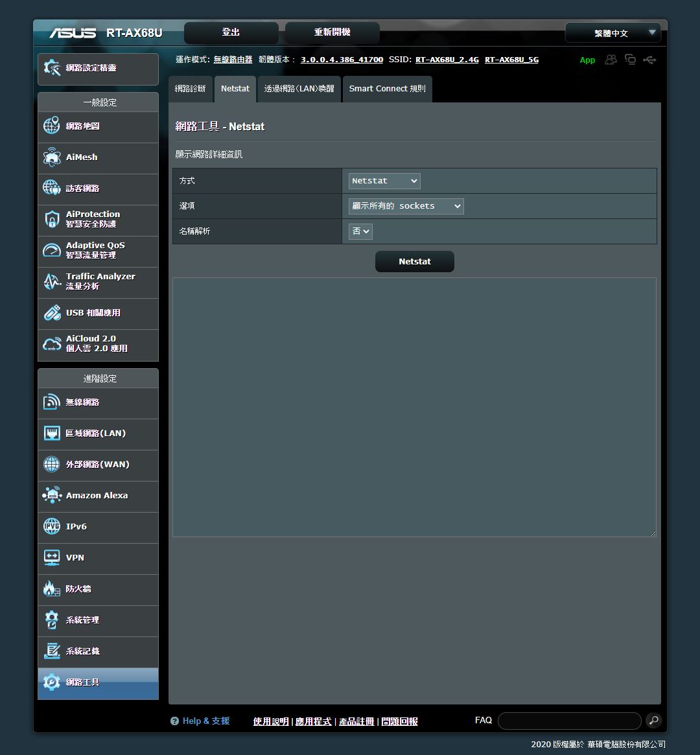Click the AiCloud 2.0 cloud icon
This screenshot has height=755, width=700.
tap(51, 343)
